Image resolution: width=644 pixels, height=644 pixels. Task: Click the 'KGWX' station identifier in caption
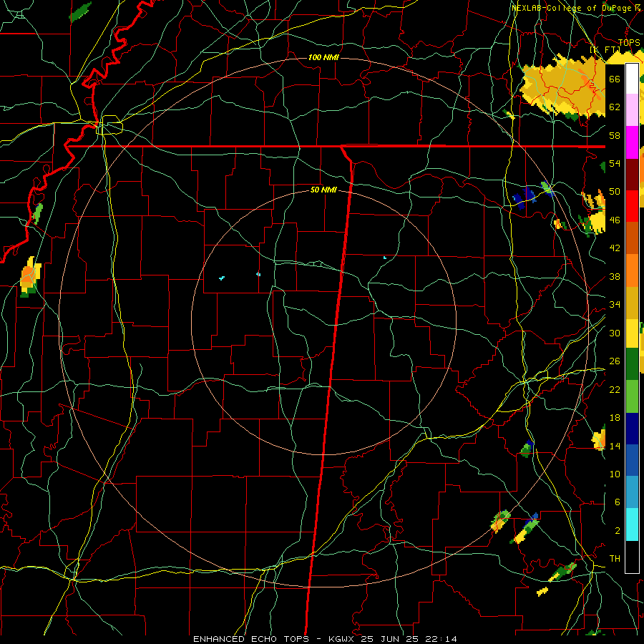click(x=343, y=639)
